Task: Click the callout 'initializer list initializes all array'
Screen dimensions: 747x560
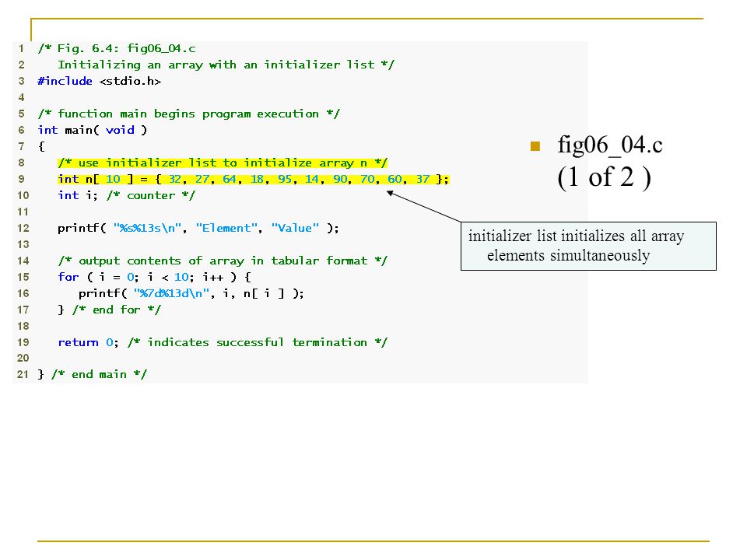Action: (x=576, y=236)
